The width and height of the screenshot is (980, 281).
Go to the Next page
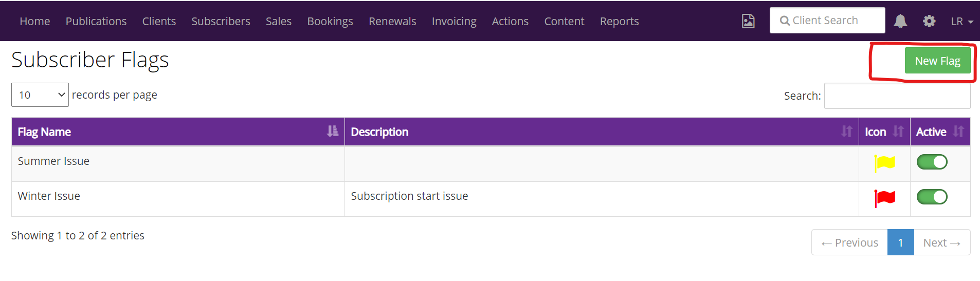tap(941, 242)
